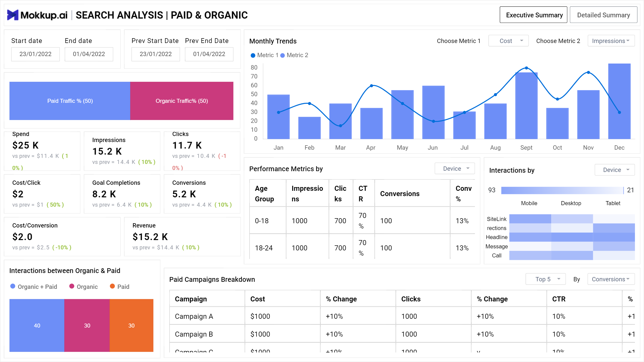
Task: Toggle Metric 2 legend dot
Action: click(x=283, y=55)
